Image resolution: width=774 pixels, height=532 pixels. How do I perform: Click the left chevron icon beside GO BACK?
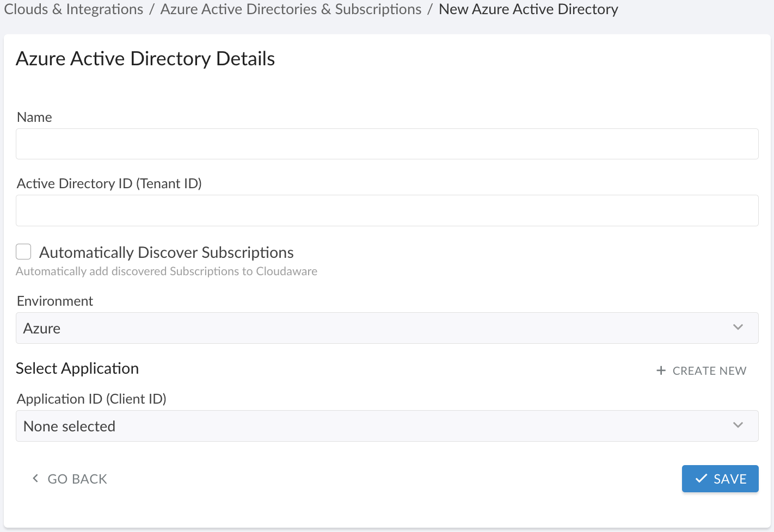click(35, 478)
